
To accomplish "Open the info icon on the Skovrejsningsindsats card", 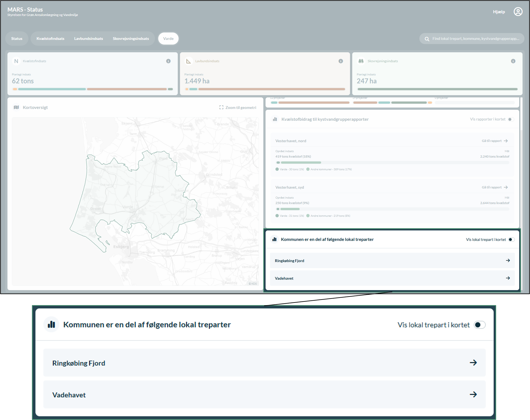I will point(513,61).
